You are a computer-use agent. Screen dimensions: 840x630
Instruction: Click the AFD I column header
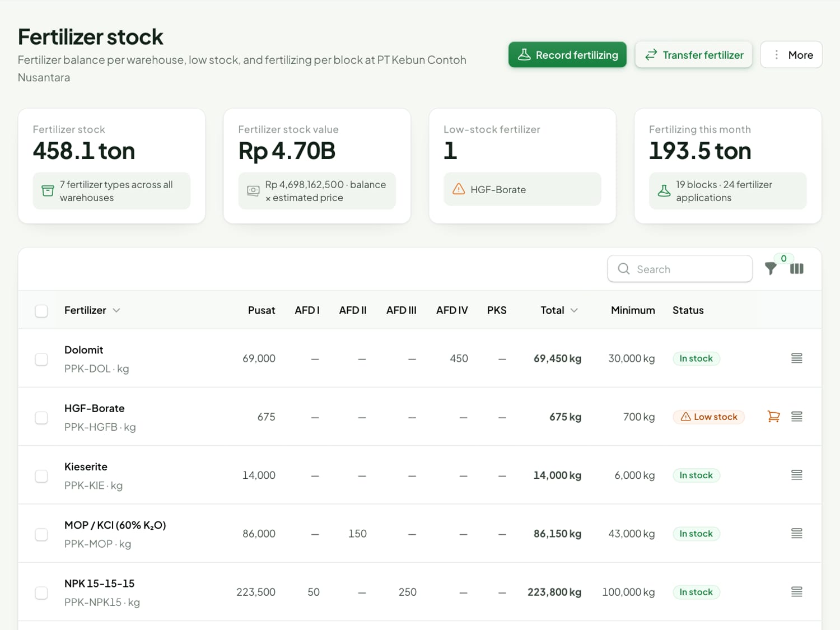[307, 310]
